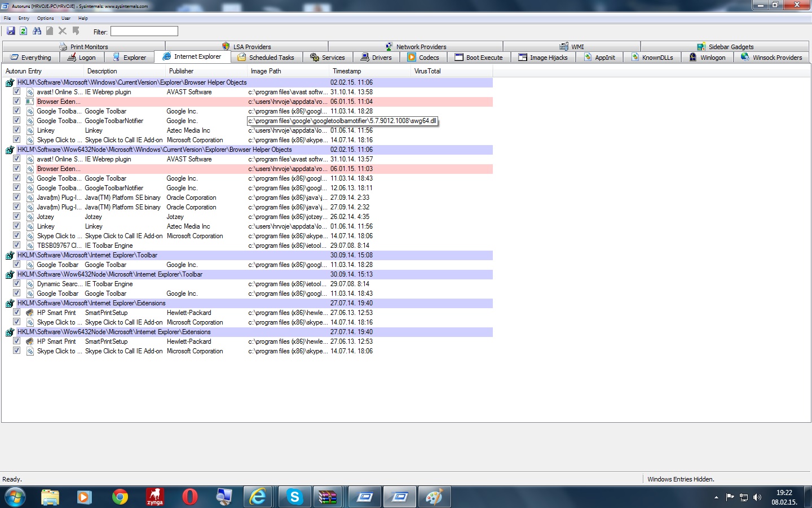Screen dimensions: 812x508
Task: Click the greyed Jump to Entry icon
Action: 76,31
